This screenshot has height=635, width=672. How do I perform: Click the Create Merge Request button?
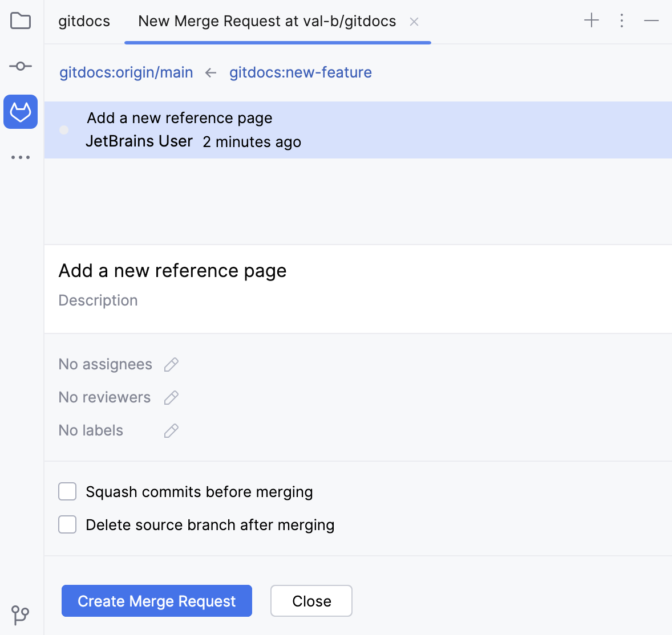(156, 601)
